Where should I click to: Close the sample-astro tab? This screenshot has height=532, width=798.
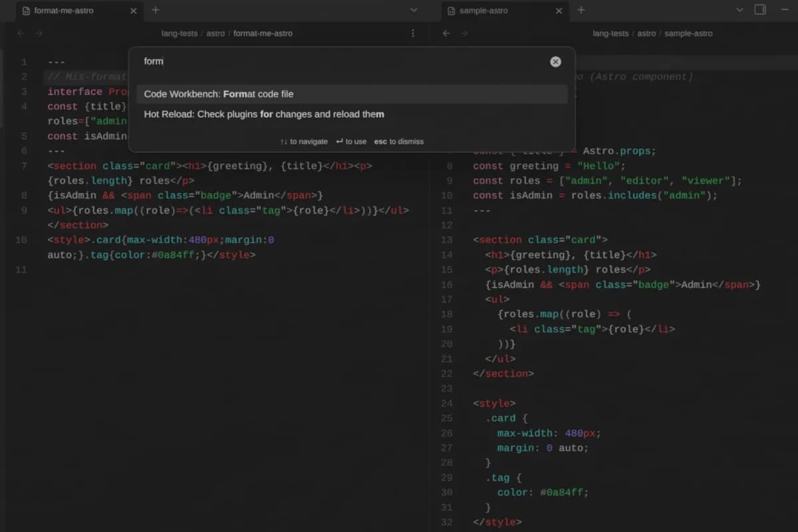[559, 11]
